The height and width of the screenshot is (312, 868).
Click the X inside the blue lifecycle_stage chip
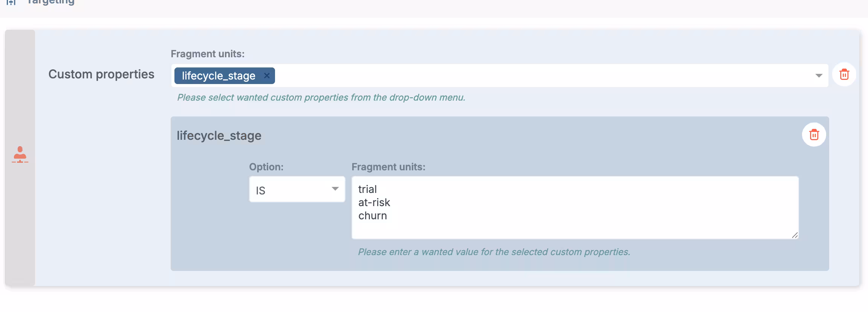[267, 76]
